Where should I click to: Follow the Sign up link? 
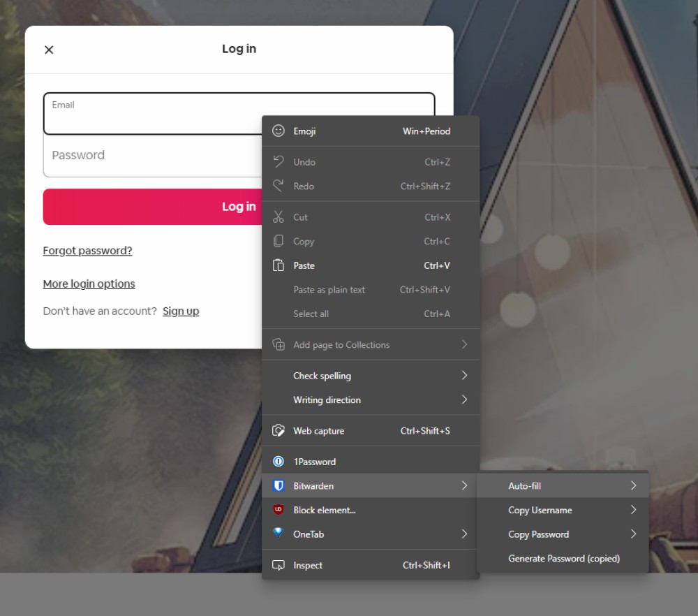181,311
